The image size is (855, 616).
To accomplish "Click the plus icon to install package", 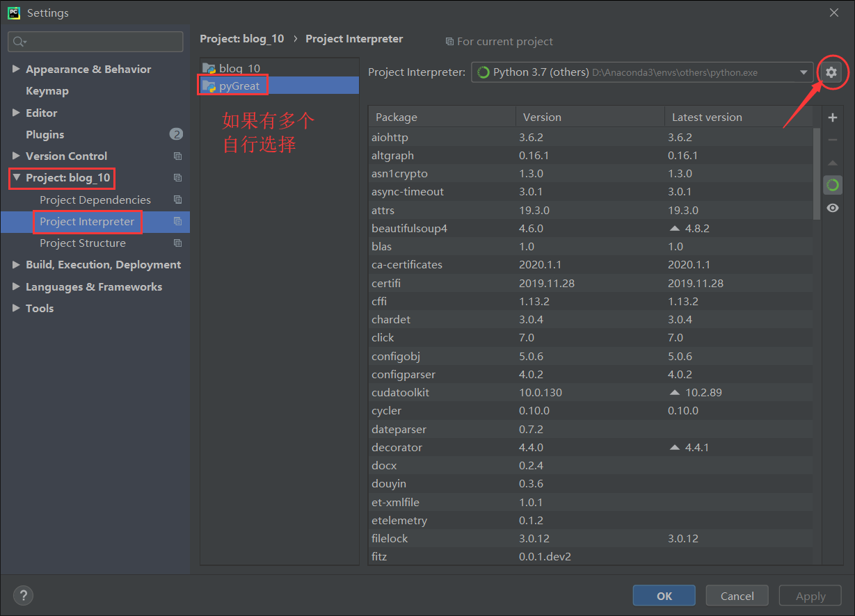I will 832,117.
